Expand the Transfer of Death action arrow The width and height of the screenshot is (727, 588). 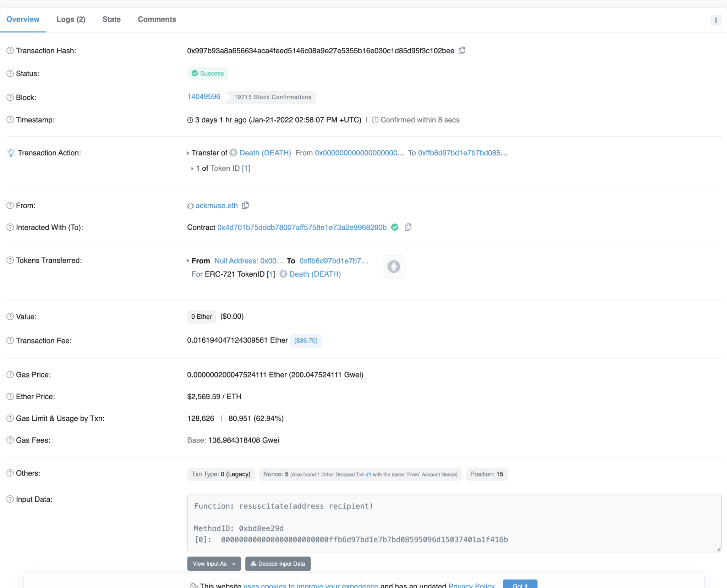pyautogui.click(x=188, y=153)
